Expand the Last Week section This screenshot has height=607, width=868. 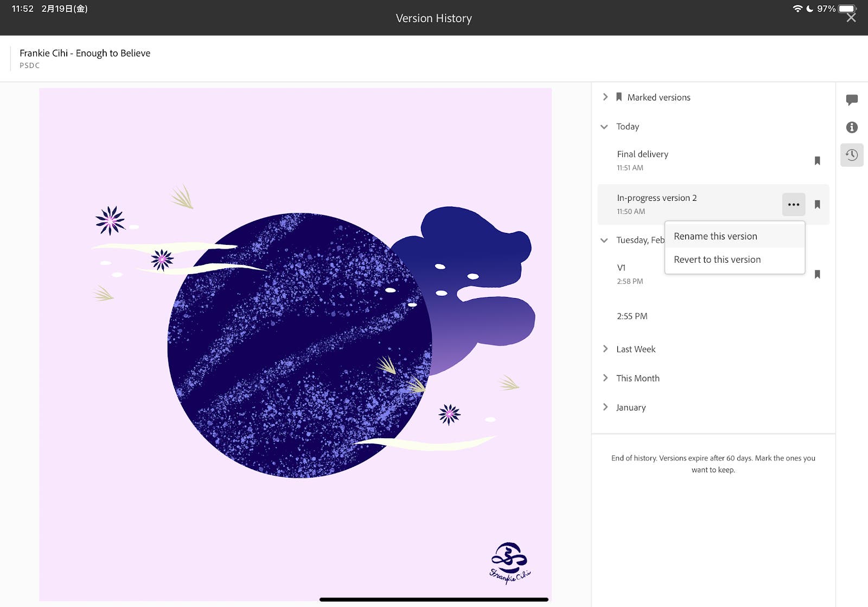[x=605, y=349]
